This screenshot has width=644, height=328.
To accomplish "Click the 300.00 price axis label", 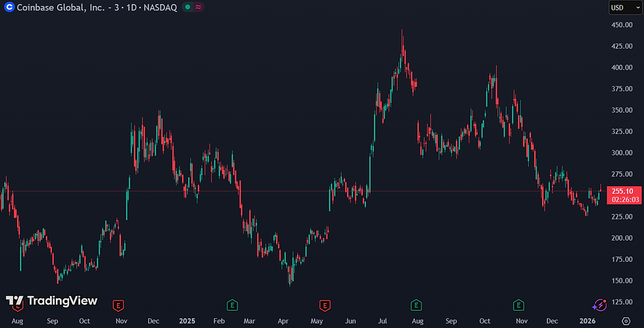I will pos(622,152).
